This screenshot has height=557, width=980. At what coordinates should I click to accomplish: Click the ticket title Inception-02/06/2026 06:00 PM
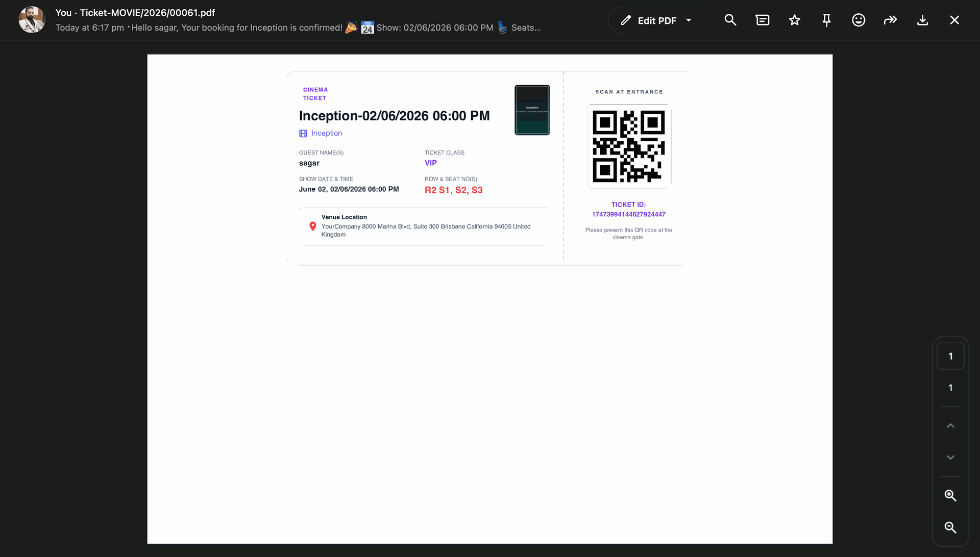point(395,116)
